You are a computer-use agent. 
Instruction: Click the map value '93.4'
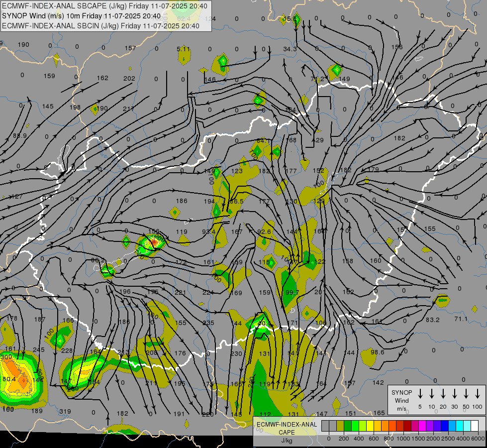point(208,231)
